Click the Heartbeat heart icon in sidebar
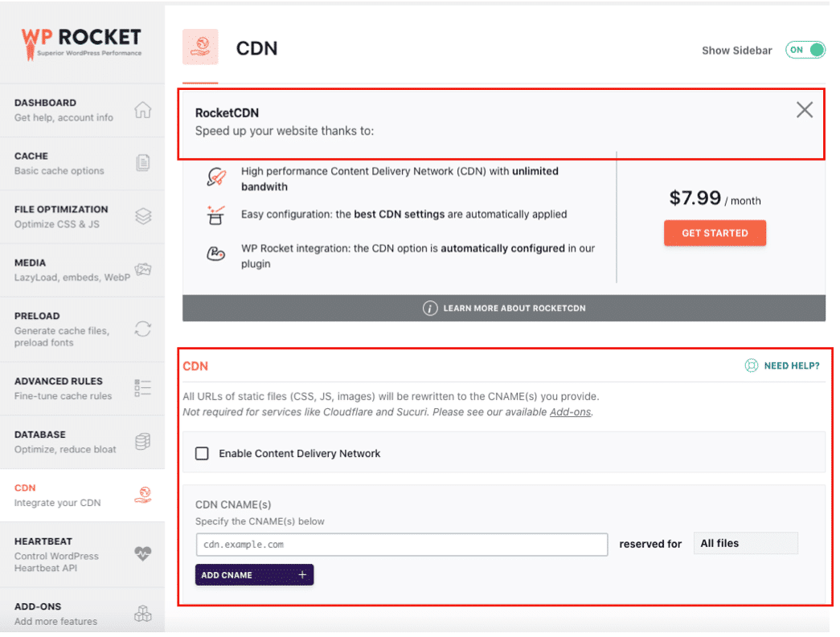Image resolution: width=840 pixels, height=637 pixels. pyautogui.click(x=143, y=554)
